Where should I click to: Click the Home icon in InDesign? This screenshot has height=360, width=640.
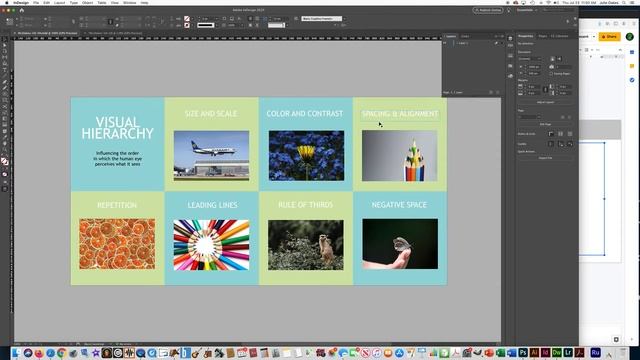pos(22,10)
